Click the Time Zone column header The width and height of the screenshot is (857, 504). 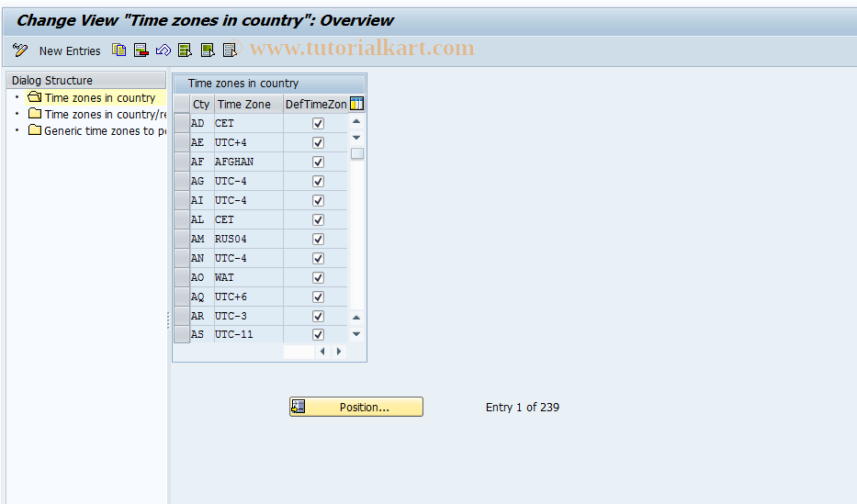[249, 104]
